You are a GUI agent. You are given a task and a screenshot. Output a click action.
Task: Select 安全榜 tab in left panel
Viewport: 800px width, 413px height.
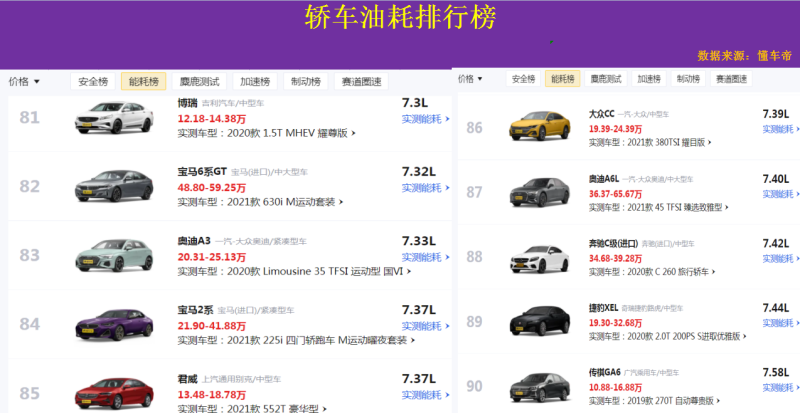93,82
